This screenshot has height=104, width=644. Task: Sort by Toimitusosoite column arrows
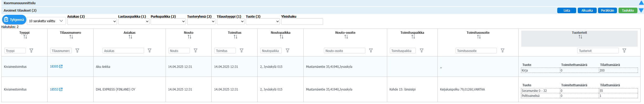tap(479, 37)
